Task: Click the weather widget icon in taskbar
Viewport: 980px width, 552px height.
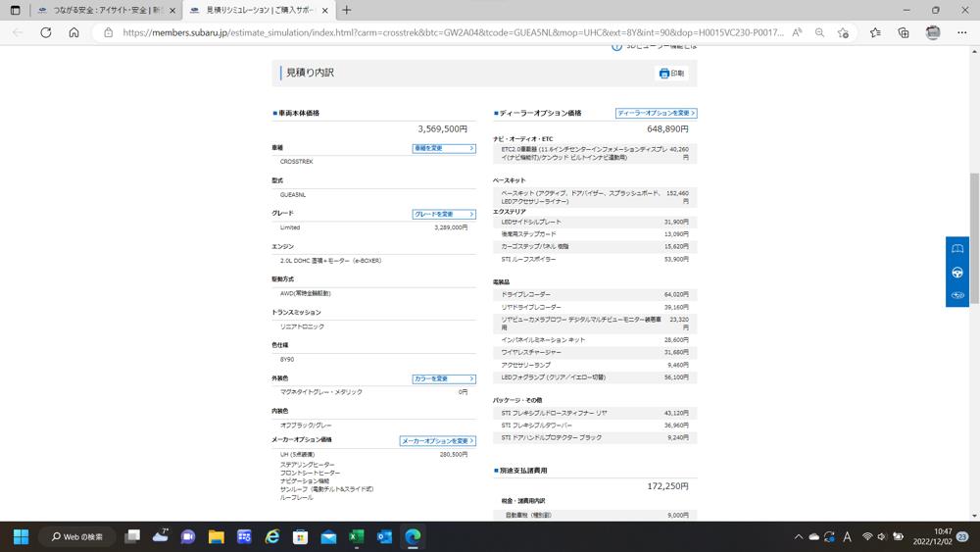Action: (161, 535)
